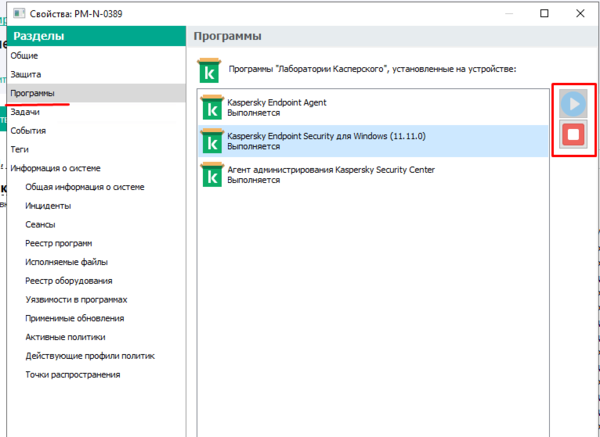Click the blue Start application play button
Image resolution: width=600 pixels, height=437 pixels.
pos(573,103)
